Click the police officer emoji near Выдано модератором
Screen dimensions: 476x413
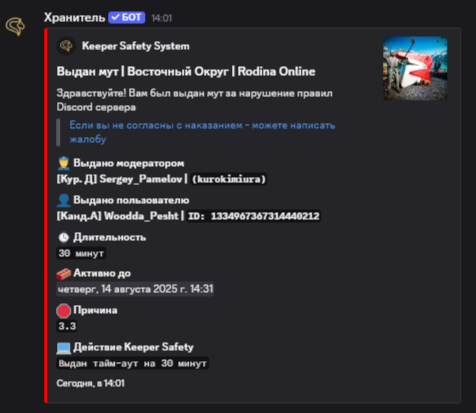(63, 163)
